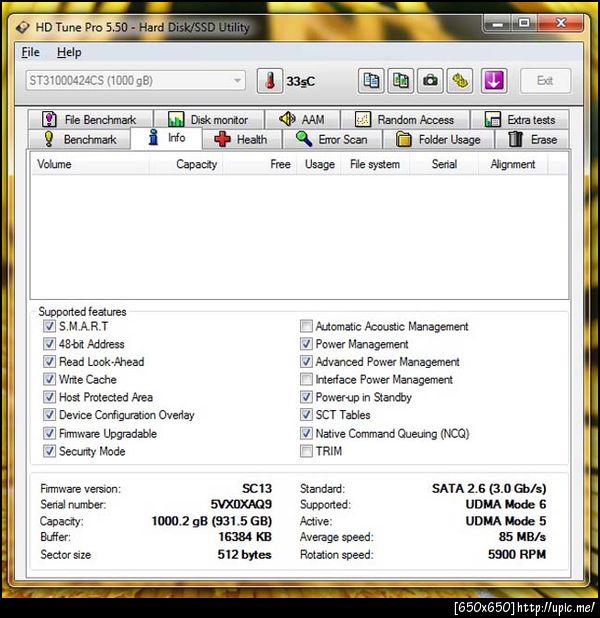Click the Capacity column header

[x=186, y=164]
